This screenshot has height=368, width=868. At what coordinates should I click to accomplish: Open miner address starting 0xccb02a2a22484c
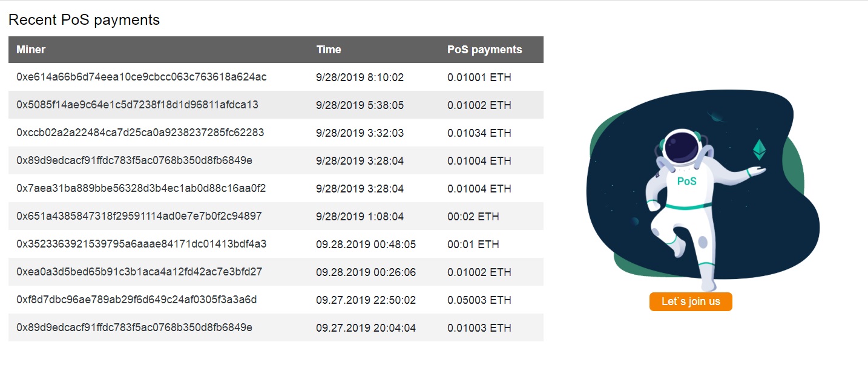(140, 133)
